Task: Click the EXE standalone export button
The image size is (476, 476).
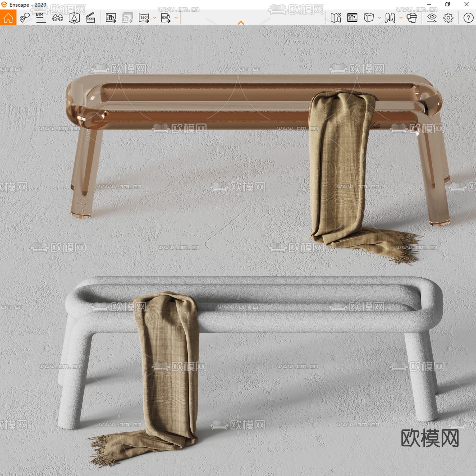Action: pos(166,18)
